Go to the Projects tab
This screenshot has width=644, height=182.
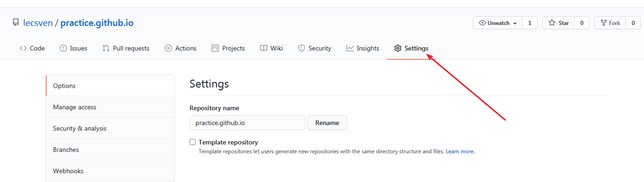point(228,48)
